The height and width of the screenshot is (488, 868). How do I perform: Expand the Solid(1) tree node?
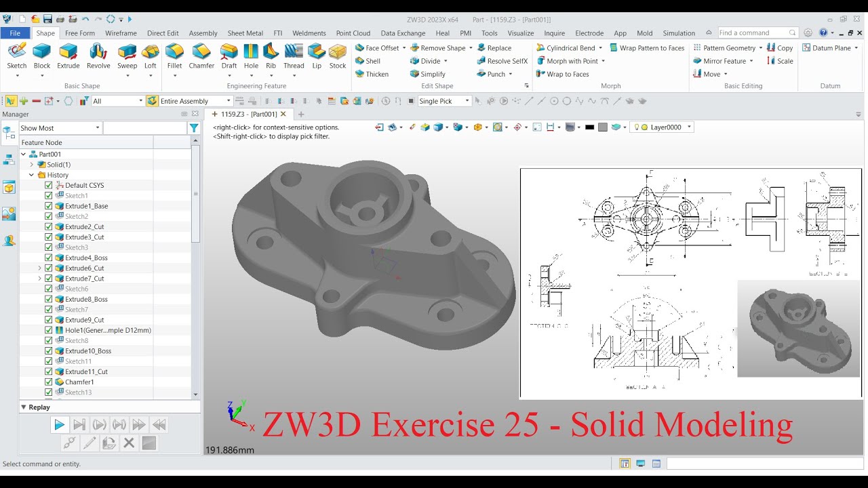[31, 165]
